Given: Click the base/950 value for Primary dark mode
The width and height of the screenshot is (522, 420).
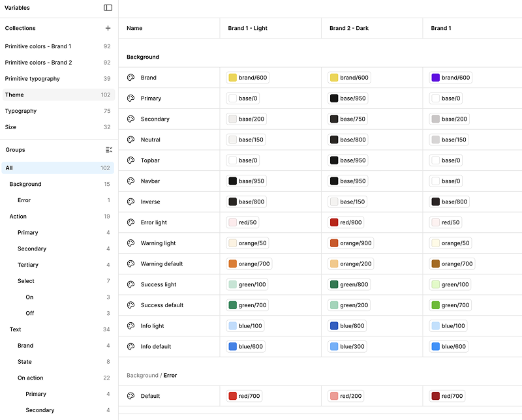Looking at the screenshot, I should [346, 98].
